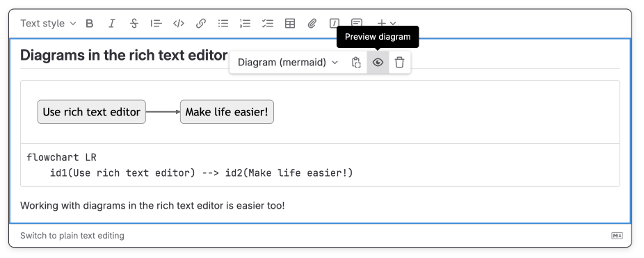
Task: Add a task checklist
Action: pyautogui.click(x=268, y=24)
